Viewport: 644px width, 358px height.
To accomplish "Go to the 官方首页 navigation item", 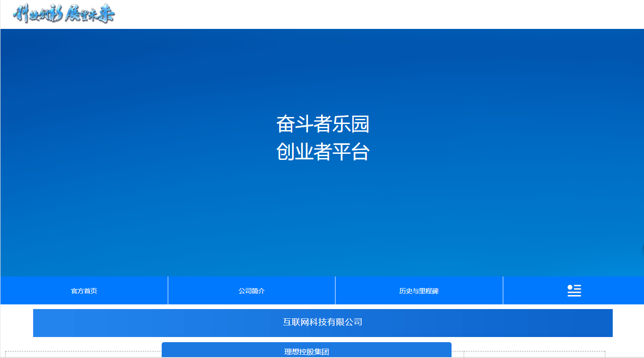I will [x=84, y=291].
